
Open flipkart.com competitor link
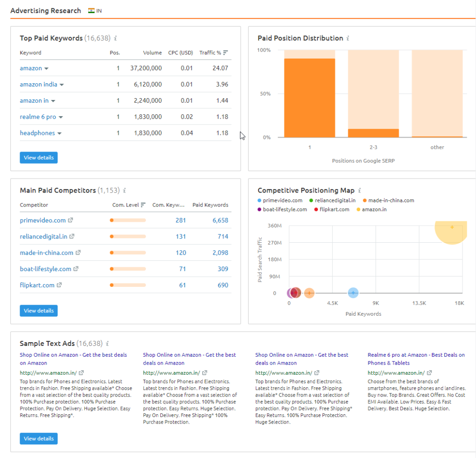click(x=37, y=285)
